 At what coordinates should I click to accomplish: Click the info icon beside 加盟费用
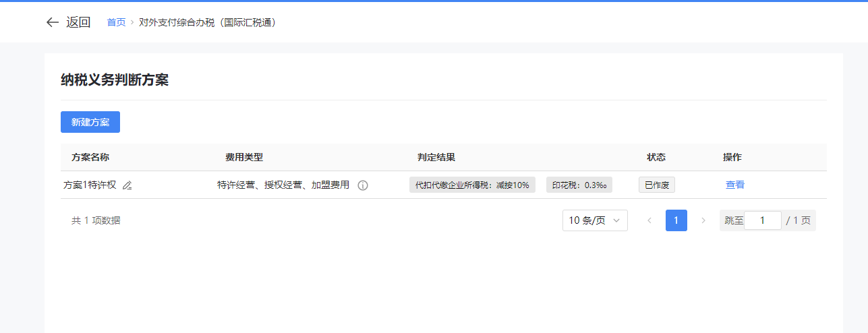click(x=363, y=185)
